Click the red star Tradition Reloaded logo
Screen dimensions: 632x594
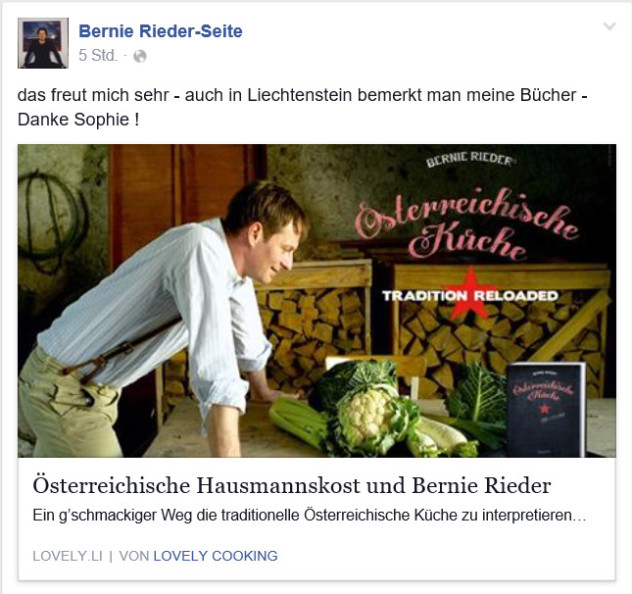click(x=470, y=293)
